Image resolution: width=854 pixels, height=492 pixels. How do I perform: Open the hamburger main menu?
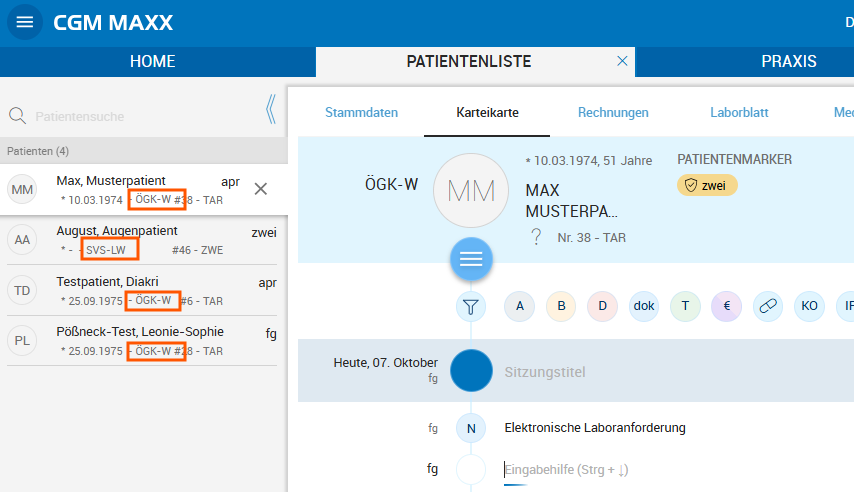pos(25,22)
